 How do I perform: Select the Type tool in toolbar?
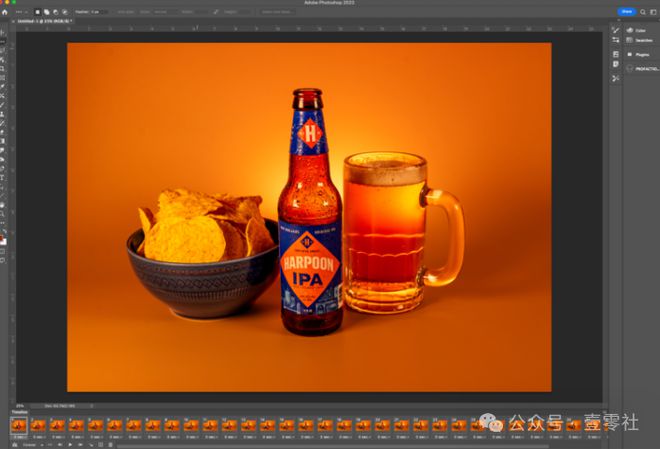point(3,178)
